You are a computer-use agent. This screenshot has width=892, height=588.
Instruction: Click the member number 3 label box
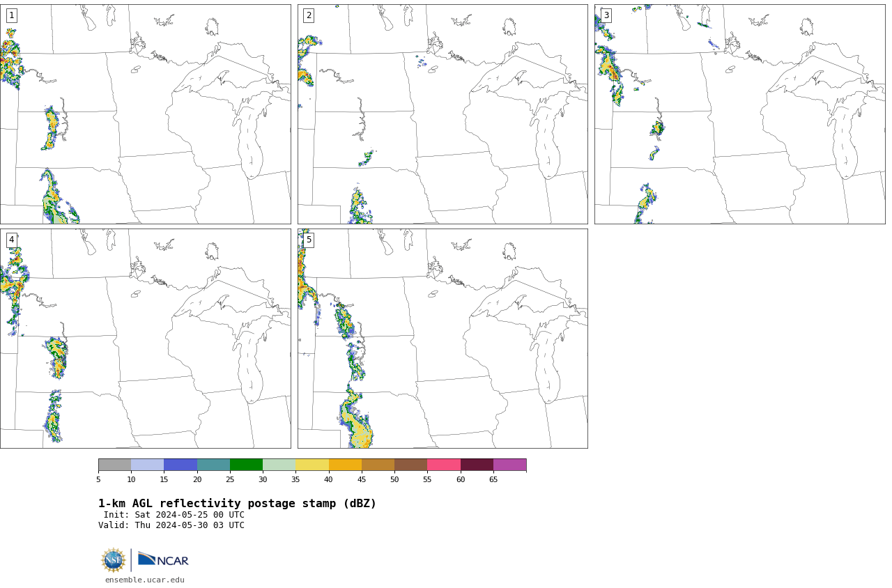point(606,15)
